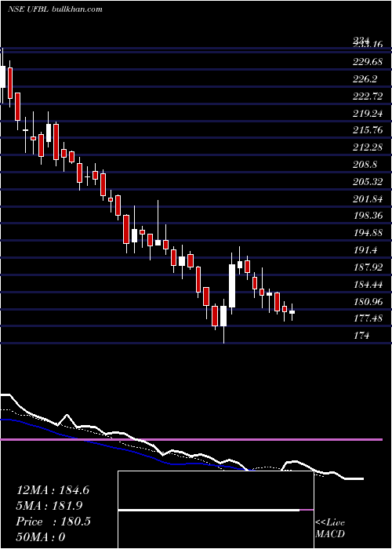Click the Price : 180.5 readout
392x549 pixels.
tap(53, 522)
